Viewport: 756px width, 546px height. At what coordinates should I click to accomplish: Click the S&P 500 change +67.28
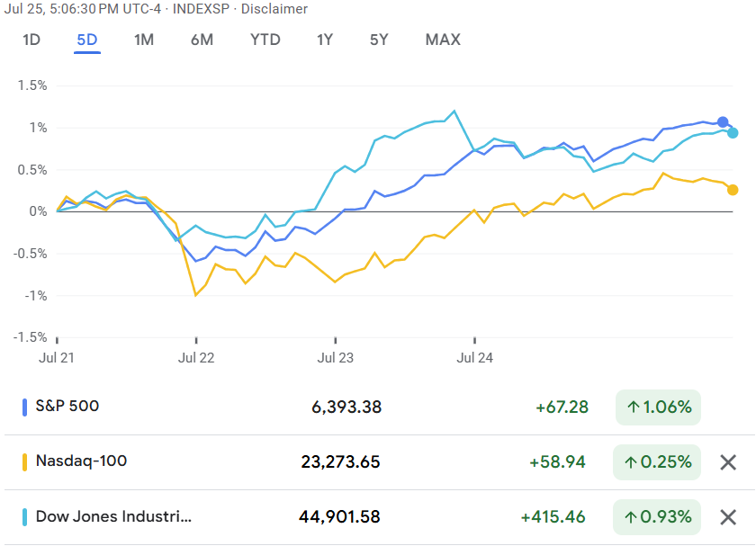click(562, 407)
